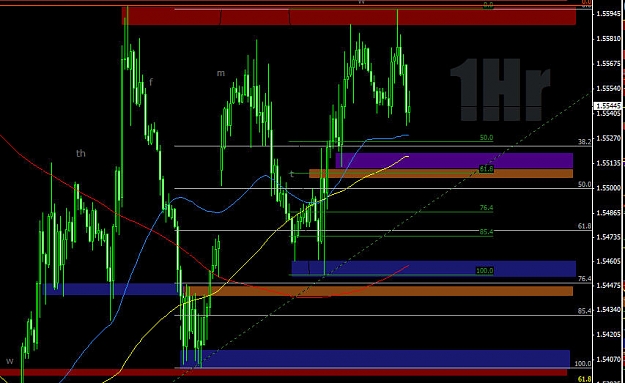Click the 1.55135 price axis label
The width and height of the screenshot is (625, 383).
608,163
